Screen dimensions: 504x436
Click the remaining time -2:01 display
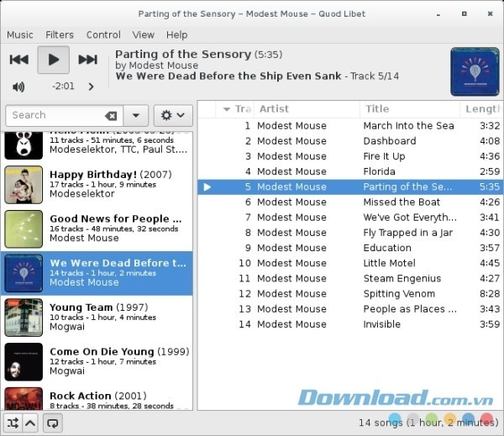click(62, 87)
